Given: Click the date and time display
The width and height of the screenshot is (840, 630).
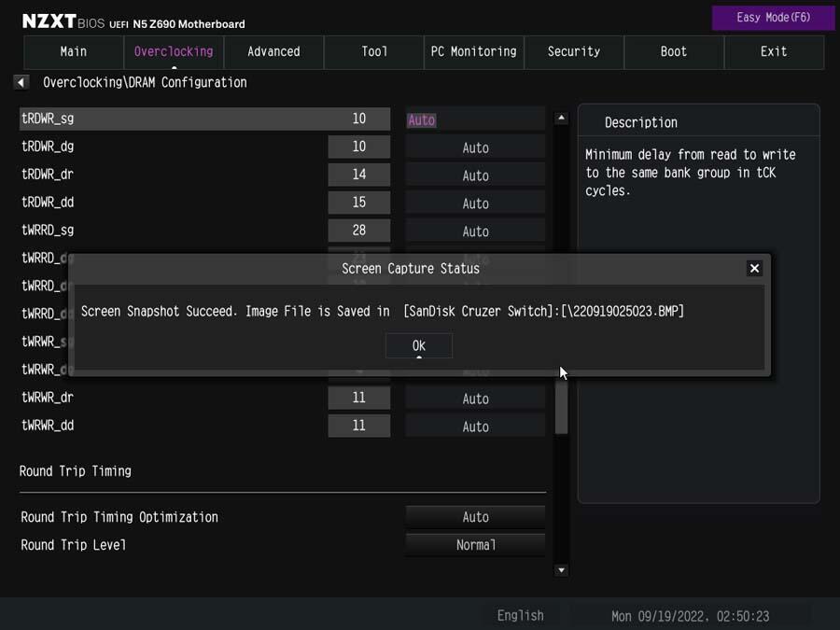Looking at the screenshot, I should coord(690,616).
